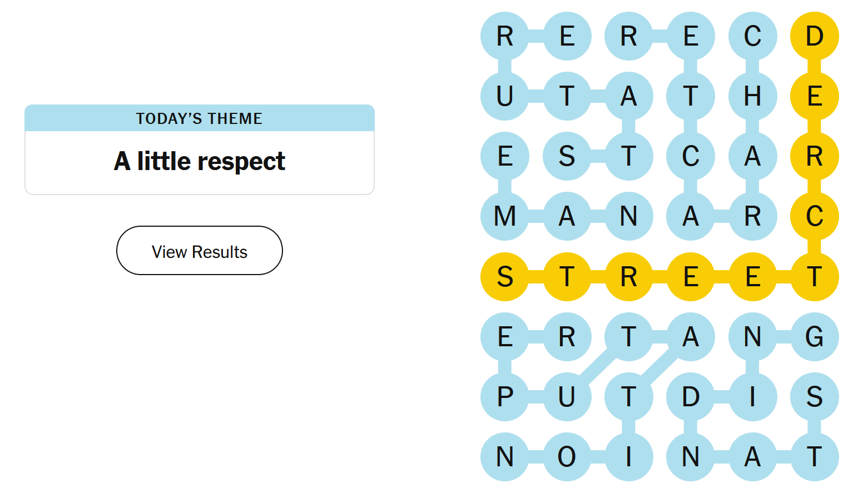Click the theme text A little respect
This screenshot has height=488, width=868.
tap(199, 161)
